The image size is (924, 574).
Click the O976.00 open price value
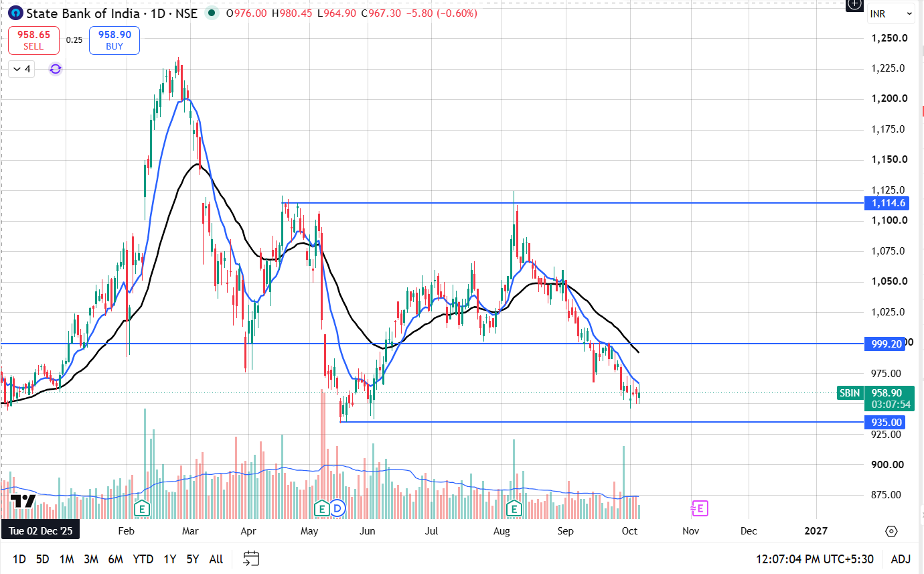point(246,13)
